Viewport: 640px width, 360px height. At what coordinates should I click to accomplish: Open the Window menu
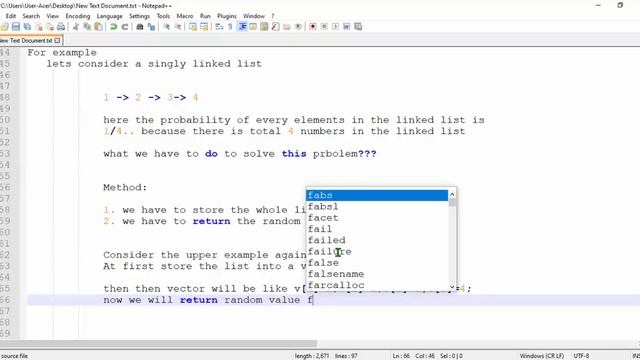[x=253, y=16]
